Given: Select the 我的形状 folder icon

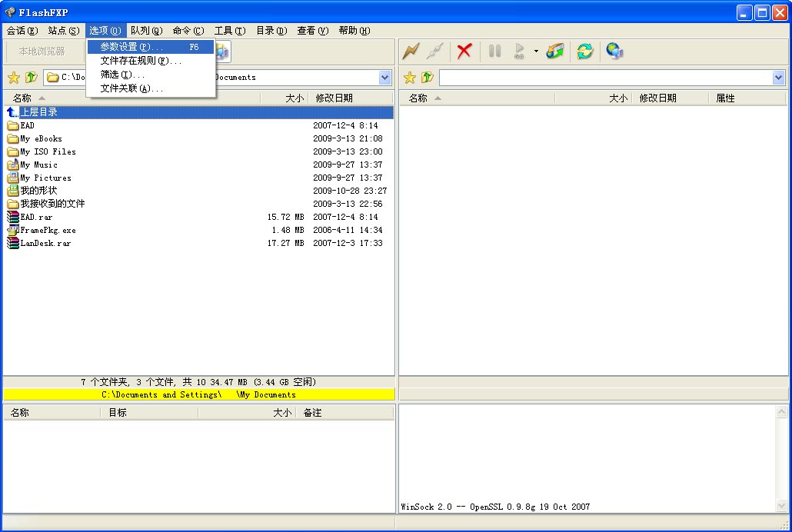Looking at the screenshot, I should pos(12,191).
